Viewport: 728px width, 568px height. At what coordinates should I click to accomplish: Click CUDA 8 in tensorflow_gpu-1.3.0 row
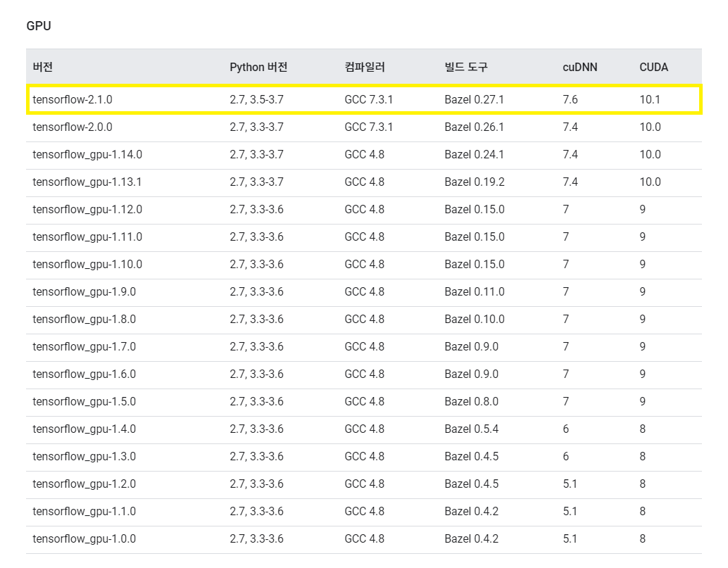(x=643, y=455)
